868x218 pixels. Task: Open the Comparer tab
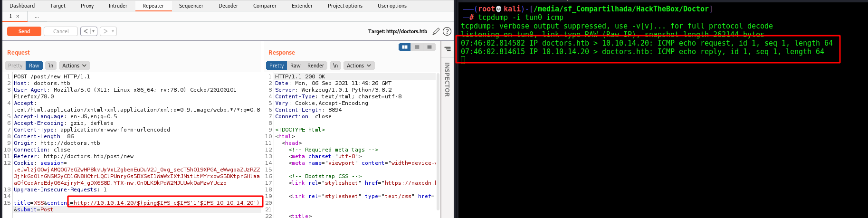(x=265, y=6)
